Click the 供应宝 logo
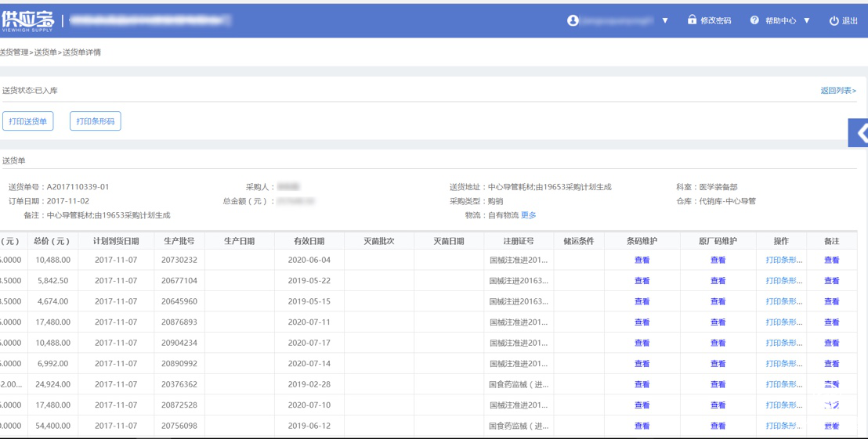This screenshot has height=439, width=868. coord(28,20)
